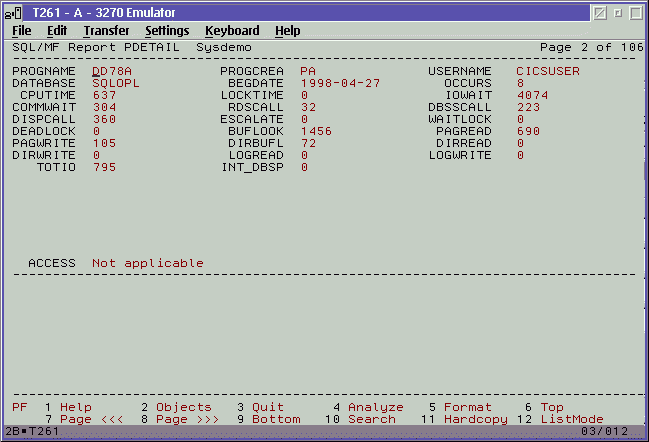Click the ACCESS value Not applicable
Image resolution: width=649 pixels, height=442 pixels.
pyautogui.click(x=148, y=263)
